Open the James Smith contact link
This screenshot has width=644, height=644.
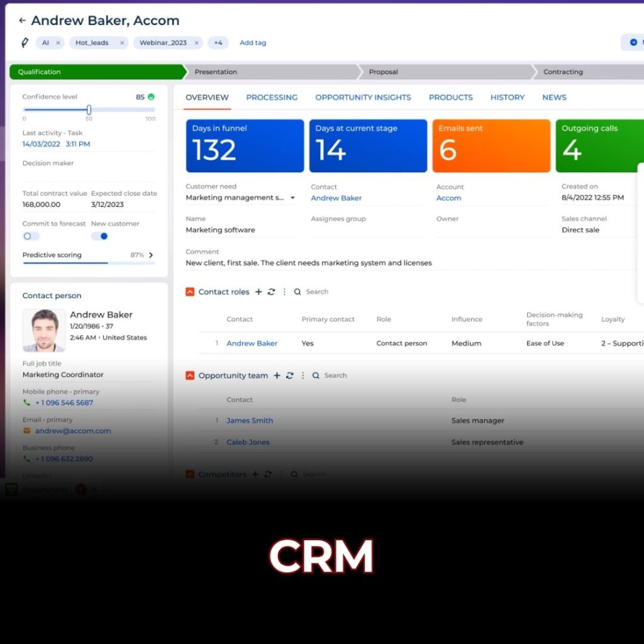click(x=250, y=421)
